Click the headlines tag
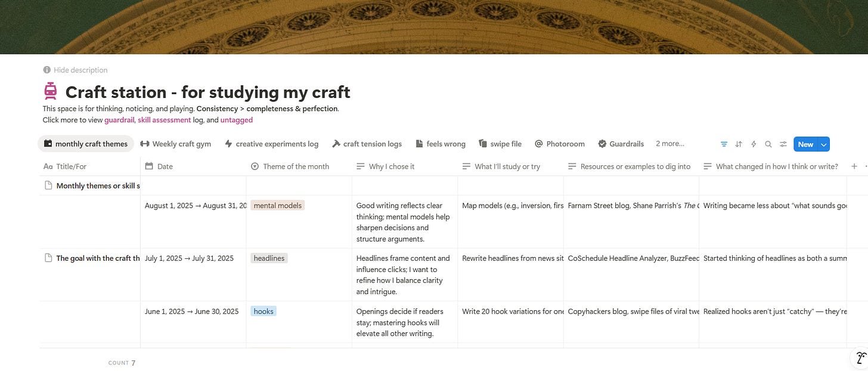 (x=269, y=258)
